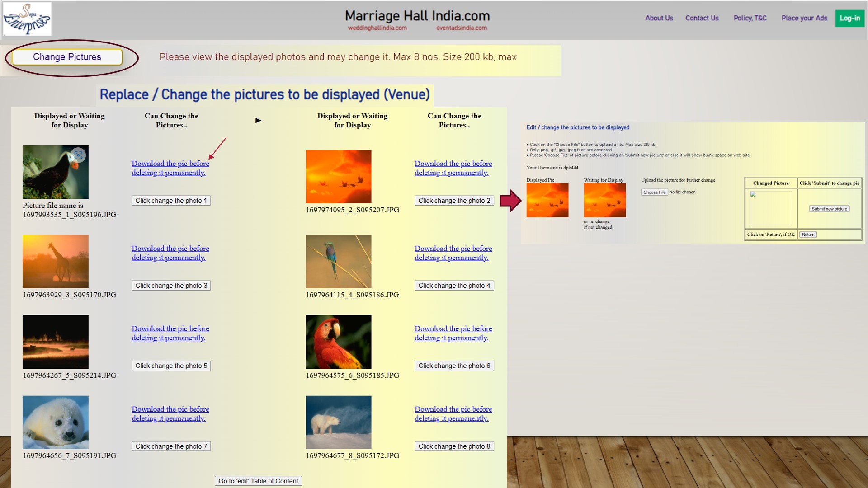The image size is (868, 488).
Task: Click change the photo 4 button
Action: point(454,286)
